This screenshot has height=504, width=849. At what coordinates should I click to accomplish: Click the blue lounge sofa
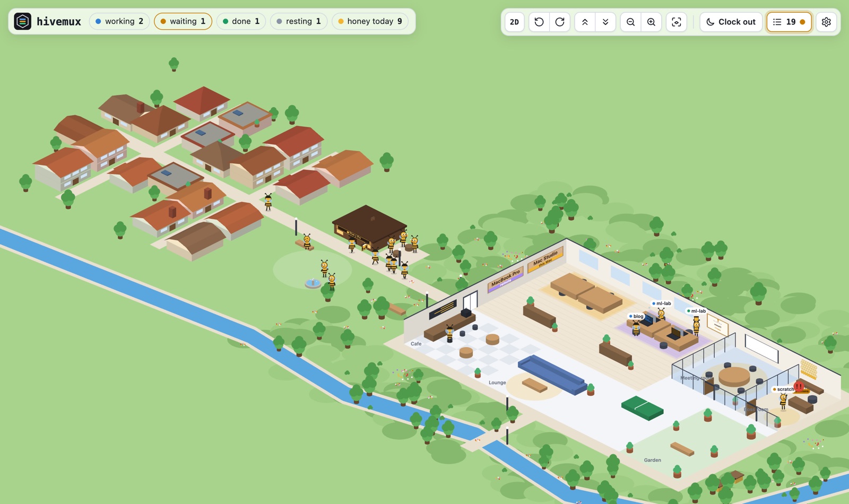point(552,374)
